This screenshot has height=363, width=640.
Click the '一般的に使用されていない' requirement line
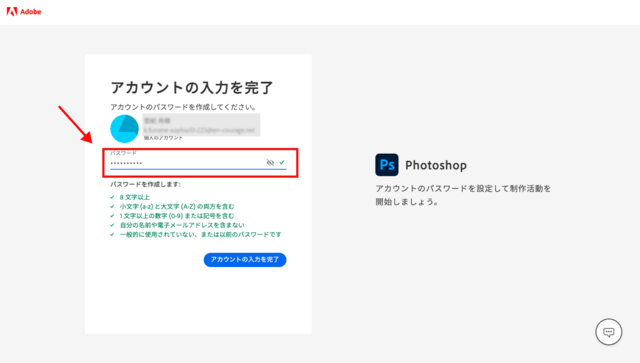(200, 235)
